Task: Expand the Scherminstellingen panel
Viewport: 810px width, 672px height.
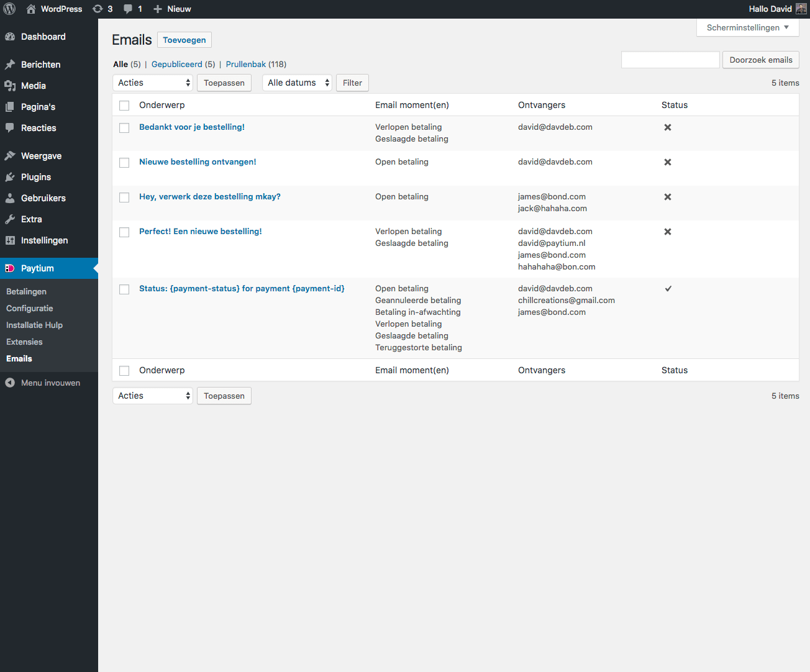Action: coord(747,27)
